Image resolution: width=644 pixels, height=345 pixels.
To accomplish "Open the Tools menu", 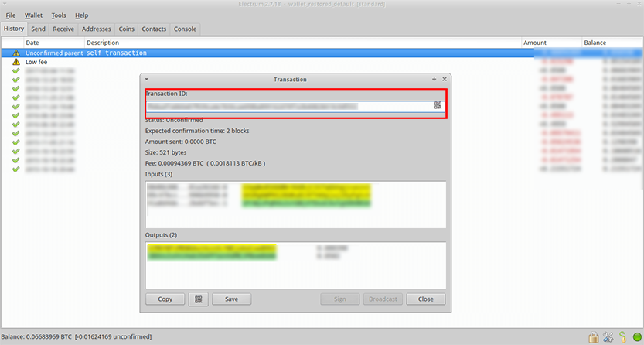I will click(59, 15).
